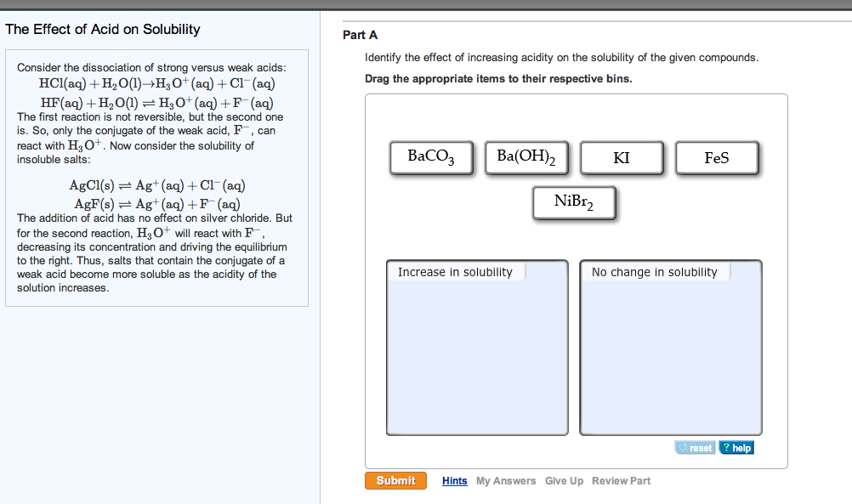
Task: Click the Give Up option
Action: coord(564,480)
